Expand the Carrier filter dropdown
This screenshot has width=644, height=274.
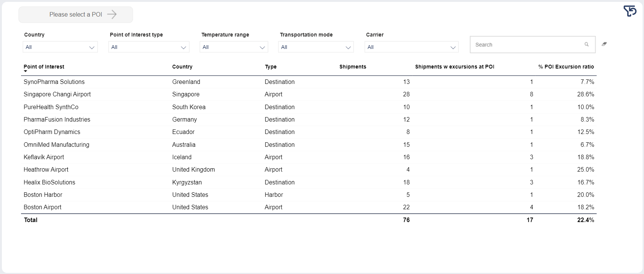(411, 47)
